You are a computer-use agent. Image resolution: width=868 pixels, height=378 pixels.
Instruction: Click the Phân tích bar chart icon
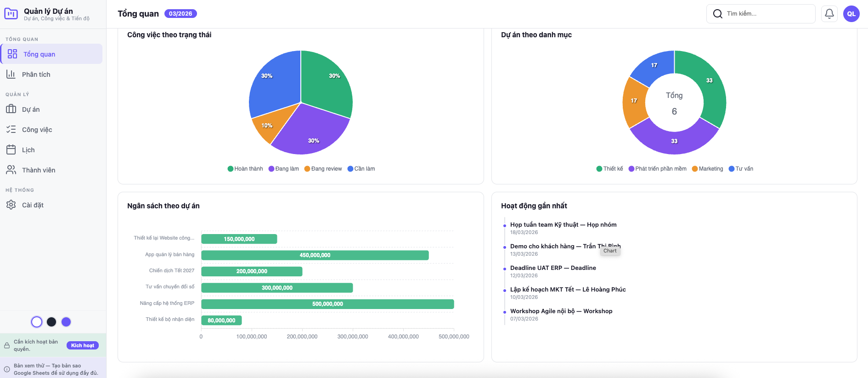(11, 74)
